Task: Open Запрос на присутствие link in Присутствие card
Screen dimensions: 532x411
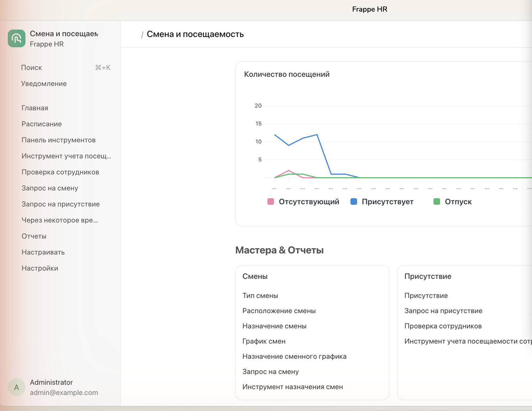Action: click(x=443, y=311)
